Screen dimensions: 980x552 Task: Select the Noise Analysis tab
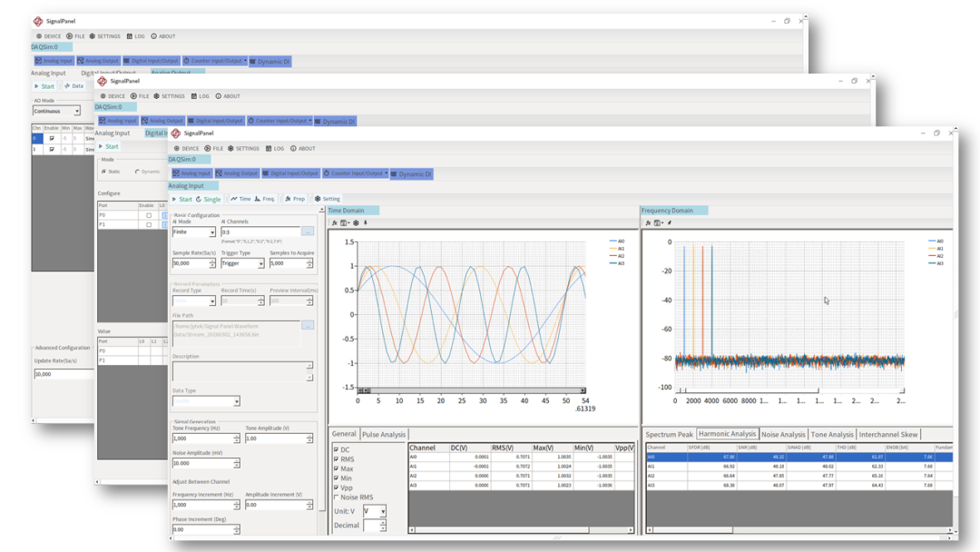[782, 435]
